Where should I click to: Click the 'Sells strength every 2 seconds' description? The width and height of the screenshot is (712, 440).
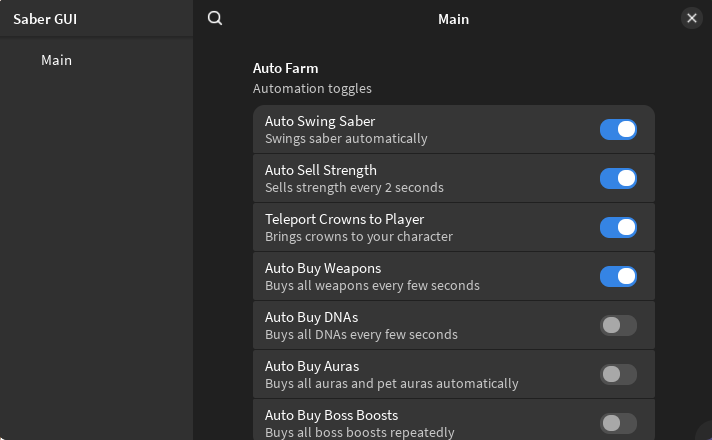(x=354, y=187)
